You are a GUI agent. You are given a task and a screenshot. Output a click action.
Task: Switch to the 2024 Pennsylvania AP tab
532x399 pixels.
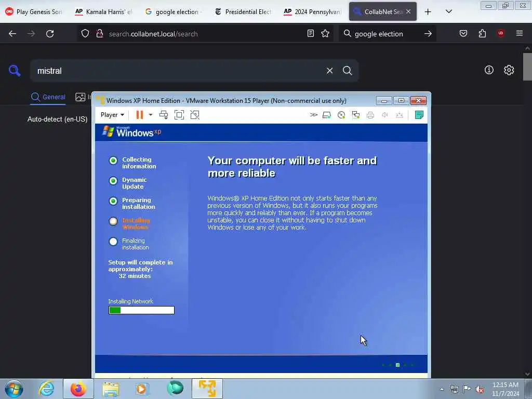pos(312,11)
